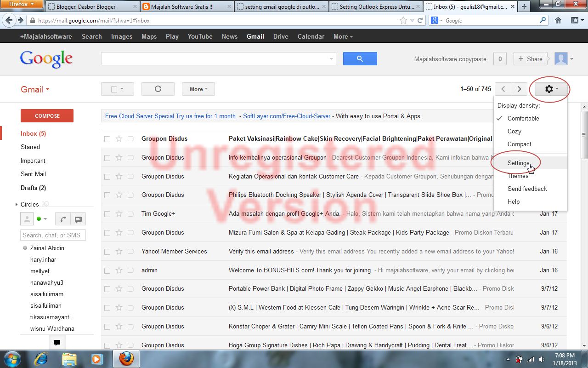Viewport: 588px width, 368px height.
Task: Click the + Share button
Action: 531,59
